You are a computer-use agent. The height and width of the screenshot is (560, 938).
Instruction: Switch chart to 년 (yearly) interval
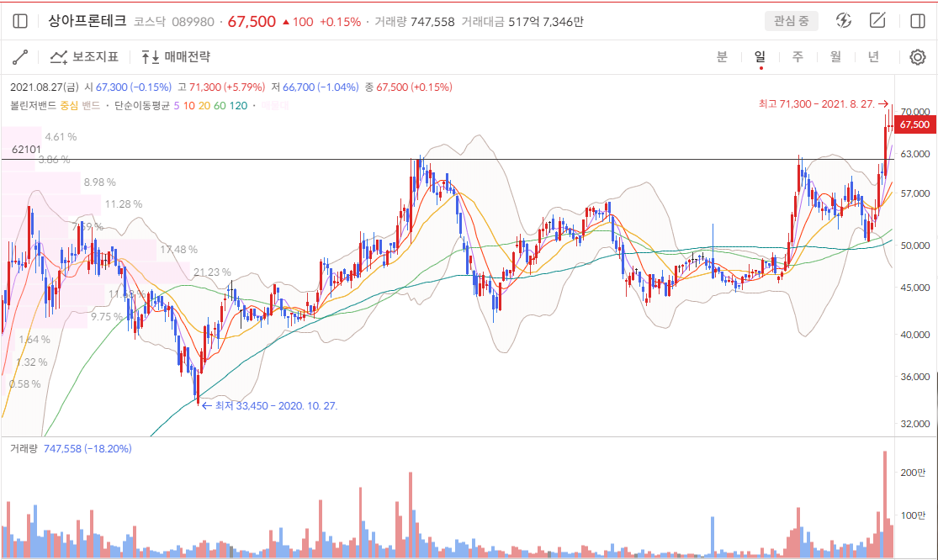pyautogui.click(x=873, y=57)
